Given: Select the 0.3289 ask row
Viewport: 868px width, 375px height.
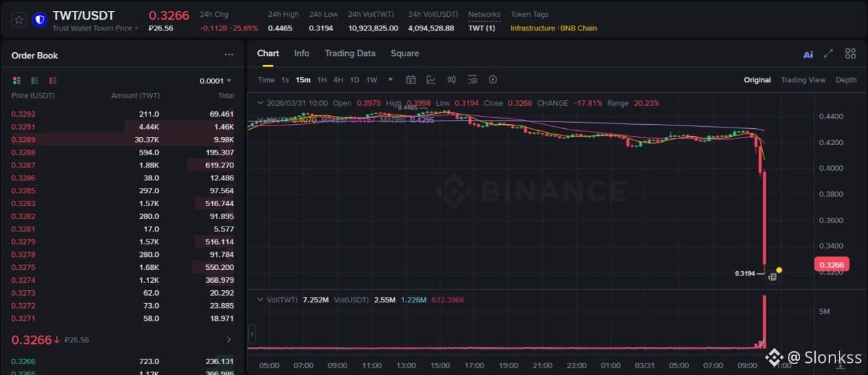Looking at the screenshot, I should pyautogui.click(x=123, y=140).
